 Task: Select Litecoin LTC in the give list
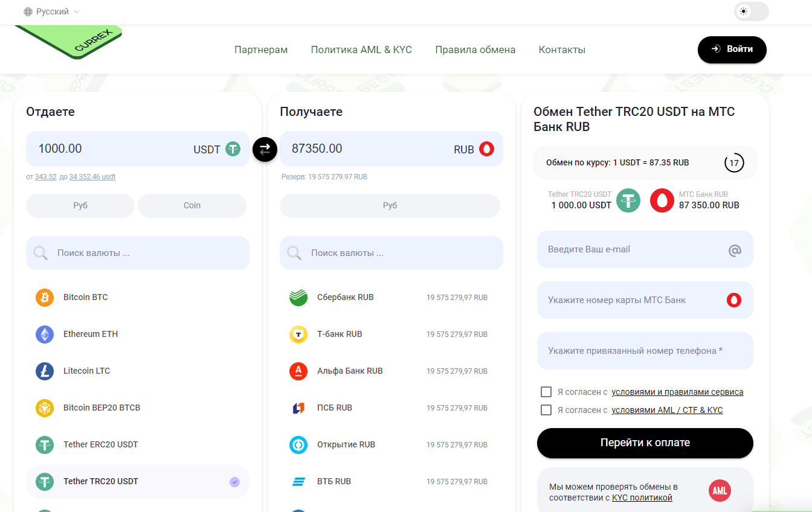point(138,371)
